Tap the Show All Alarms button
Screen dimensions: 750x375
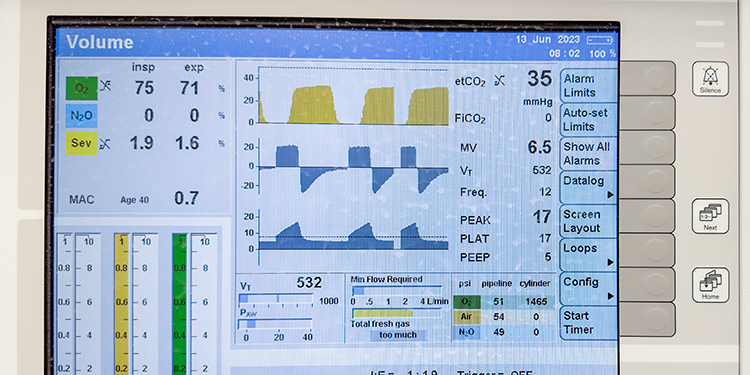(588, 153)
